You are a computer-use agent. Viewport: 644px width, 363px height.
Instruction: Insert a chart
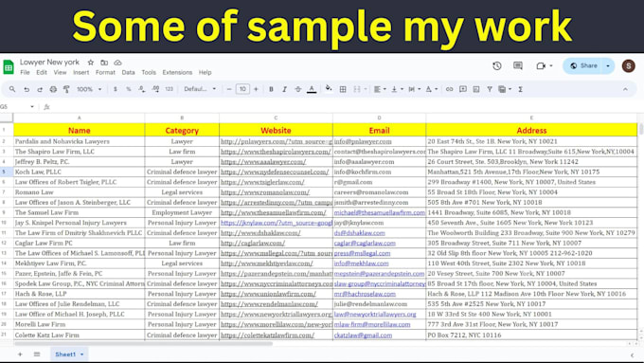[476, 89]
